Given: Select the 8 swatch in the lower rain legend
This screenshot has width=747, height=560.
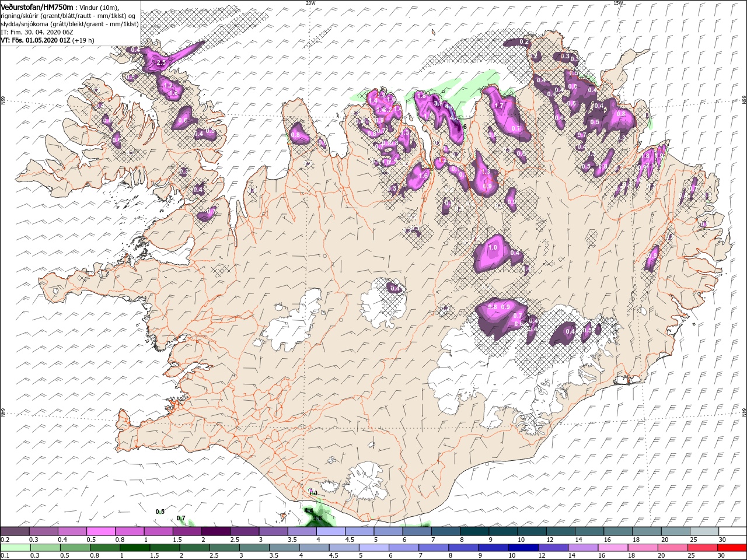Looking at the screenshot, I should 463,547.
